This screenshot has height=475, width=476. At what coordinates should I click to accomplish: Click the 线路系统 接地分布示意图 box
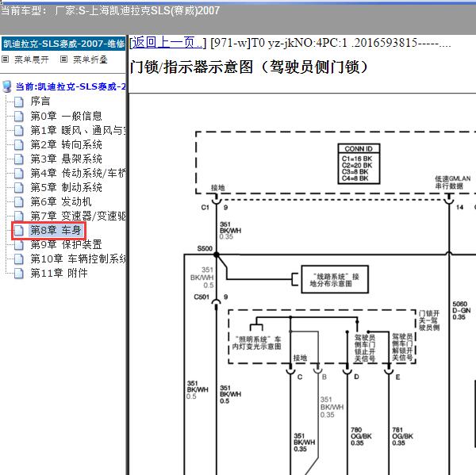pyautogui.click(x=335, y=280)
